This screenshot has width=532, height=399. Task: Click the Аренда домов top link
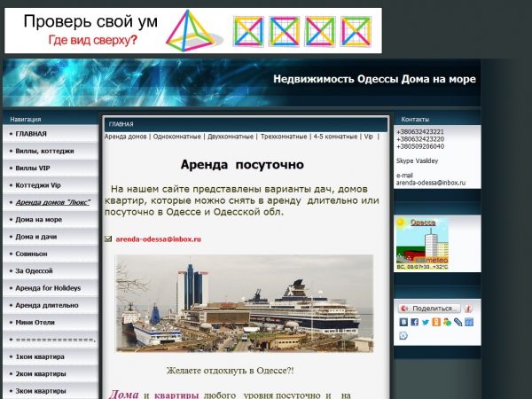pyautogui.click(x=126, y=137)
